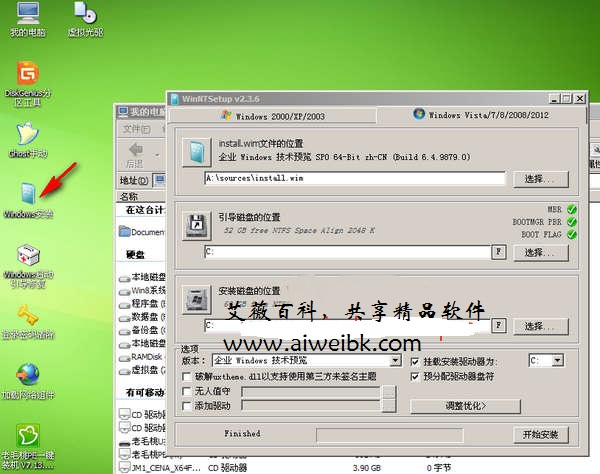
Task: Select the 备份盘 drive in 我的电脑 window
Action: pos(142,331)
